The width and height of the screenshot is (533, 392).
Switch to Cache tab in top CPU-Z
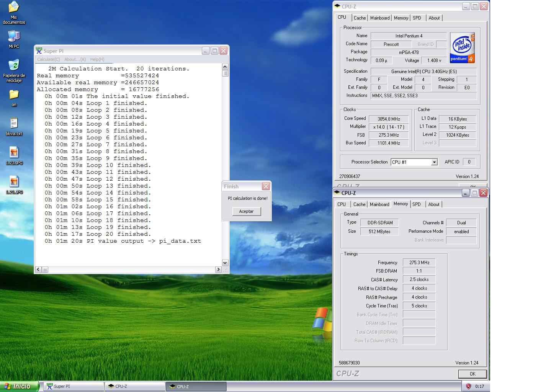pos(360,18)
